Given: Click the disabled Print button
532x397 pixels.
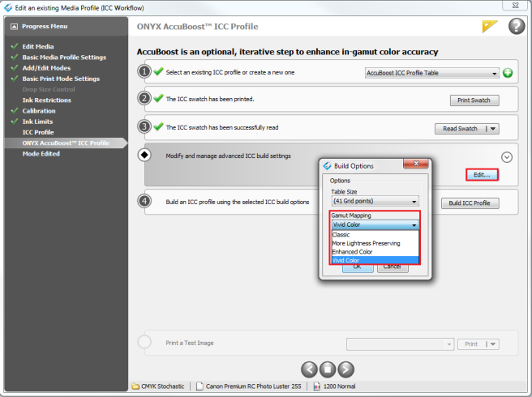Looking at the screenshot, I should click(x=472, y=344).
